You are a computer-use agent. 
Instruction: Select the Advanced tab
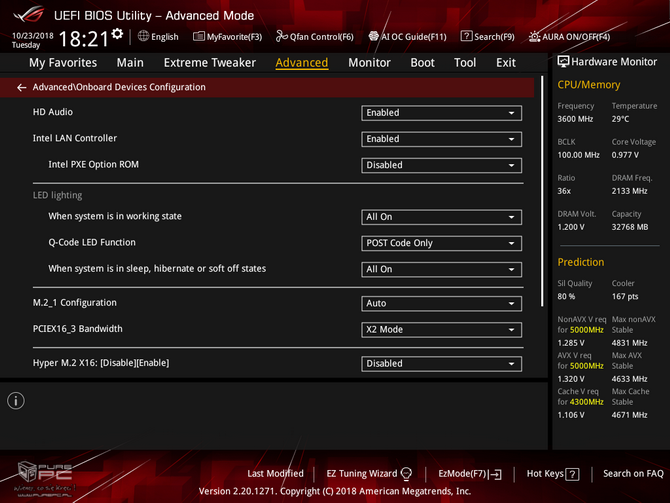302,63
